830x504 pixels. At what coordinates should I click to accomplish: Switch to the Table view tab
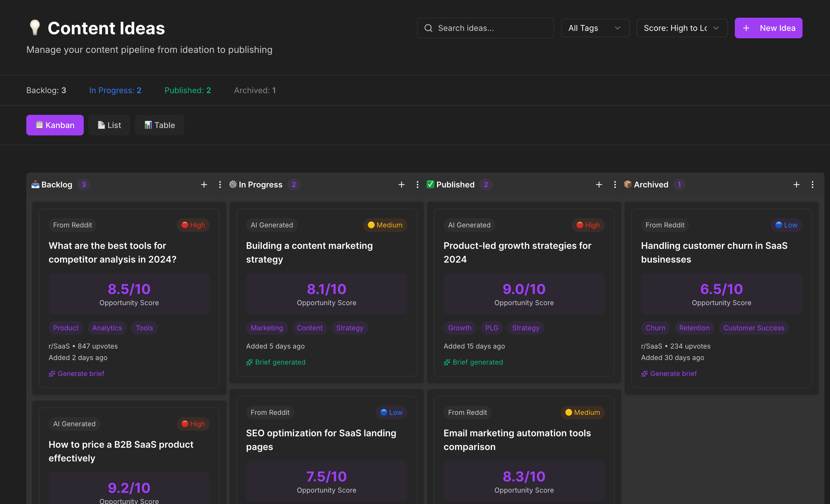(x=159, y=125)
